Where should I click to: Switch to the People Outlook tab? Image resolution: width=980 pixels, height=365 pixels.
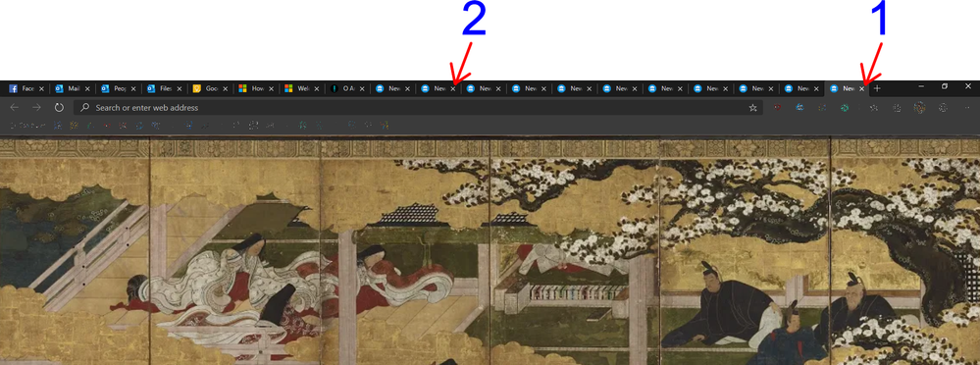tap(118, 88)
